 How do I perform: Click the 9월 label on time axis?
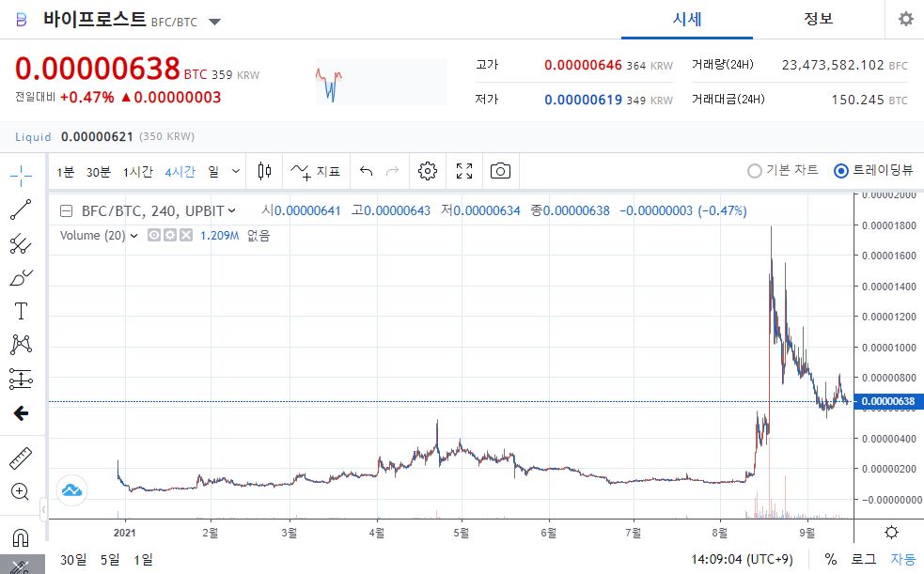(x=807, y=533)
